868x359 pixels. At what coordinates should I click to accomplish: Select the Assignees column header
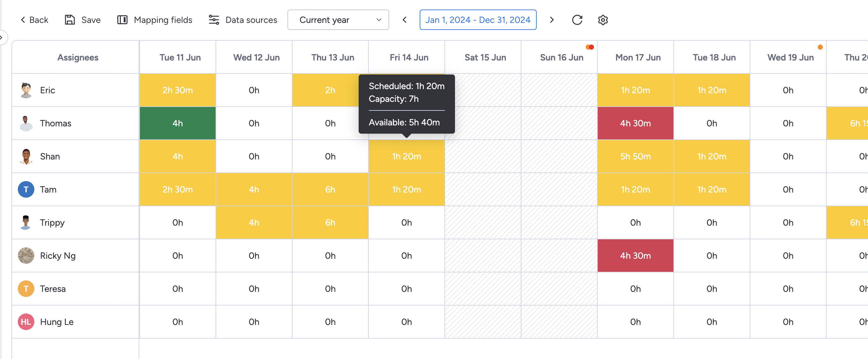(x=78, y=57)
